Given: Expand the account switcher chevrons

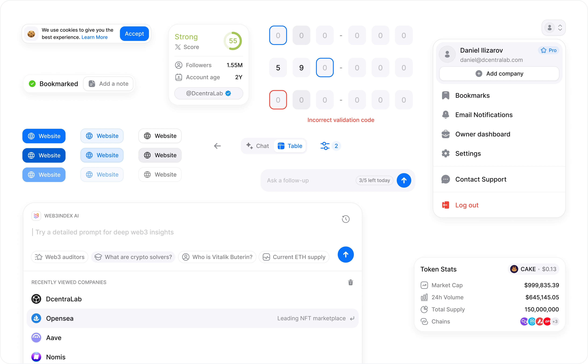Looking at the screenshot, I should click(560, 28).
